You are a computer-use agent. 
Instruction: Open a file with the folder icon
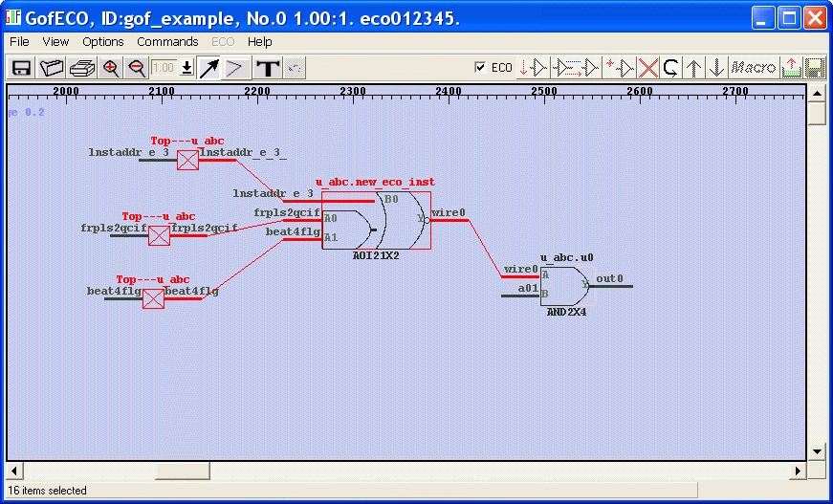52,68
